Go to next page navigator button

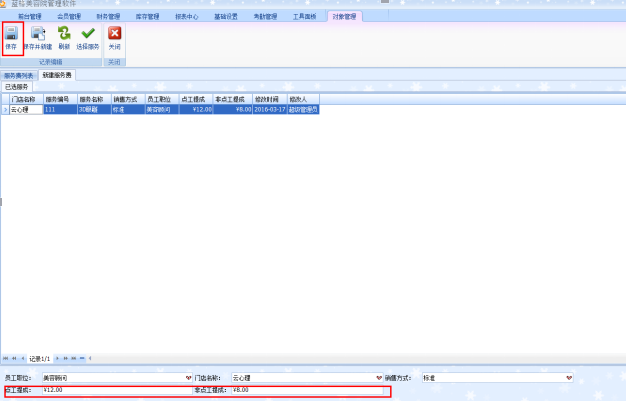65,358
